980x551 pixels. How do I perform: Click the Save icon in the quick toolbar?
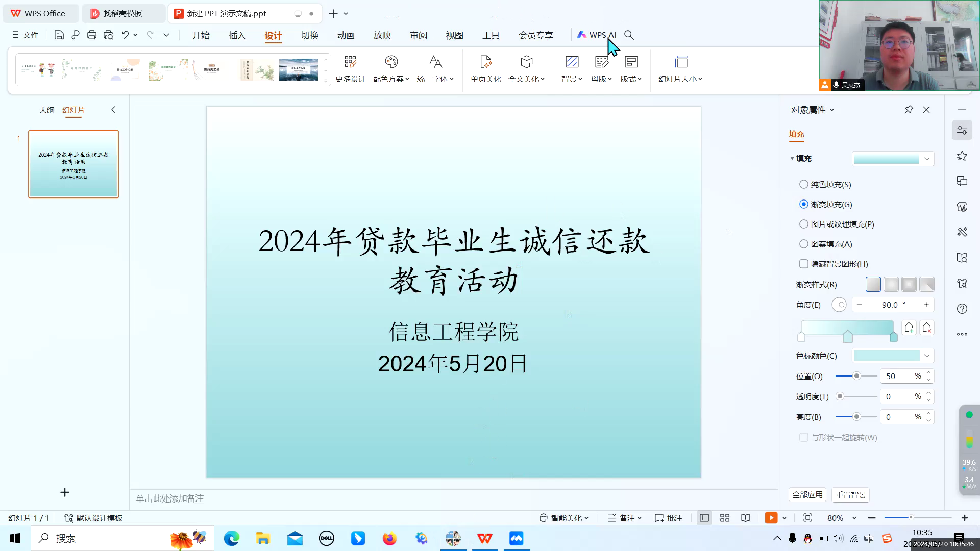click(59, 35)
